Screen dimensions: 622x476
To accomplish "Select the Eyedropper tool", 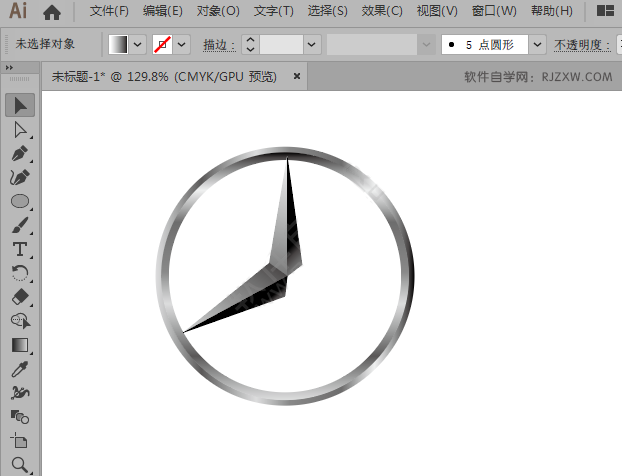I will [20, 369].
